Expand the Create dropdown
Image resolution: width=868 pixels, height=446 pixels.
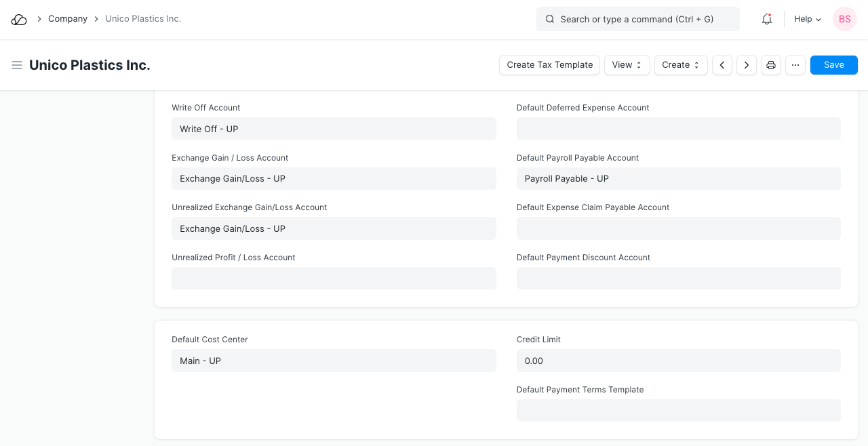pyautogui.click(x=680, y=65)
